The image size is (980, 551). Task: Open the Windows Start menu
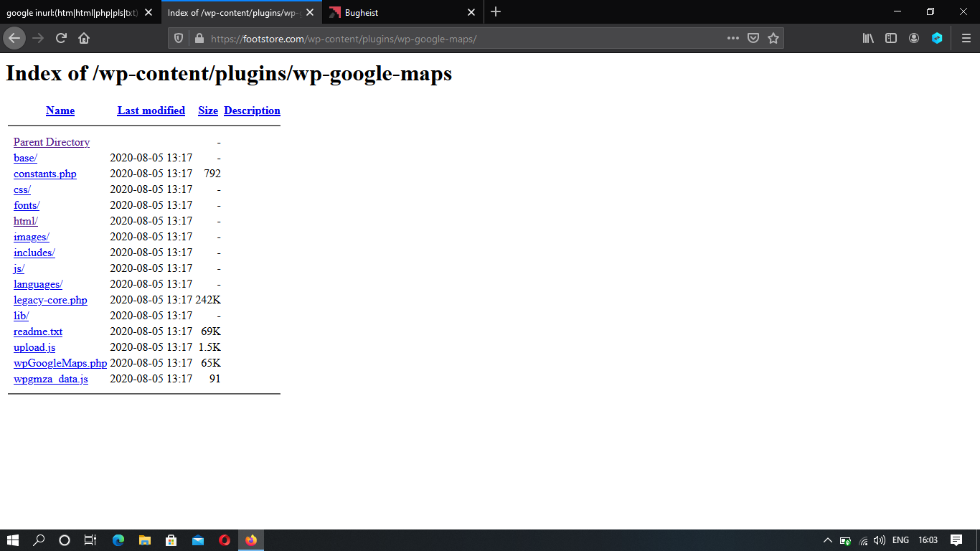(13, 540)
